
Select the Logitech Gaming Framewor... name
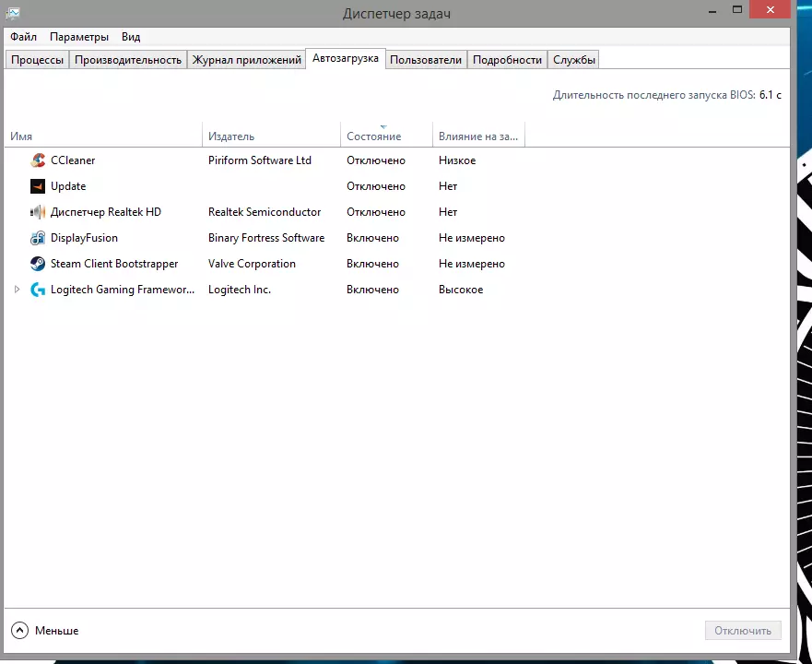click(x=123, y=290)
